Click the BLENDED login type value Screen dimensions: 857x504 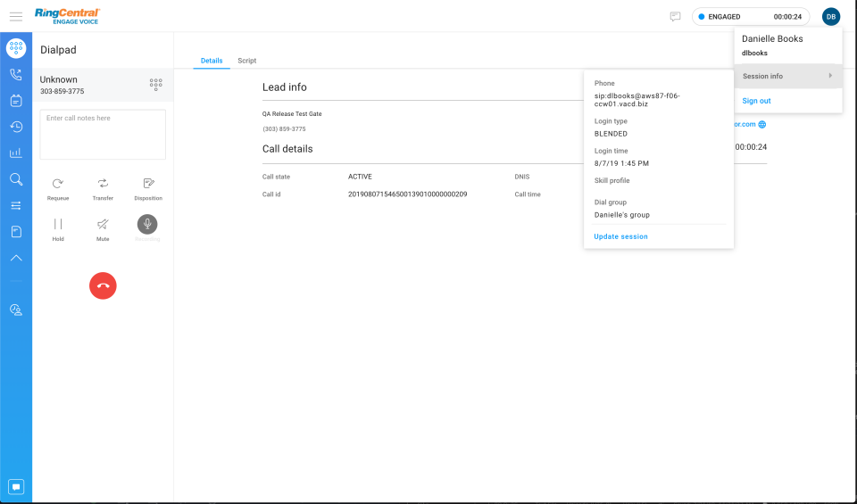pos(611,134)
